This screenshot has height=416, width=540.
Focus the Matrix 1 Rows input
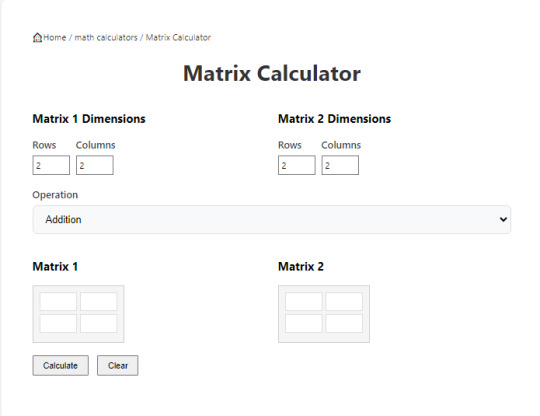[51, 165]
